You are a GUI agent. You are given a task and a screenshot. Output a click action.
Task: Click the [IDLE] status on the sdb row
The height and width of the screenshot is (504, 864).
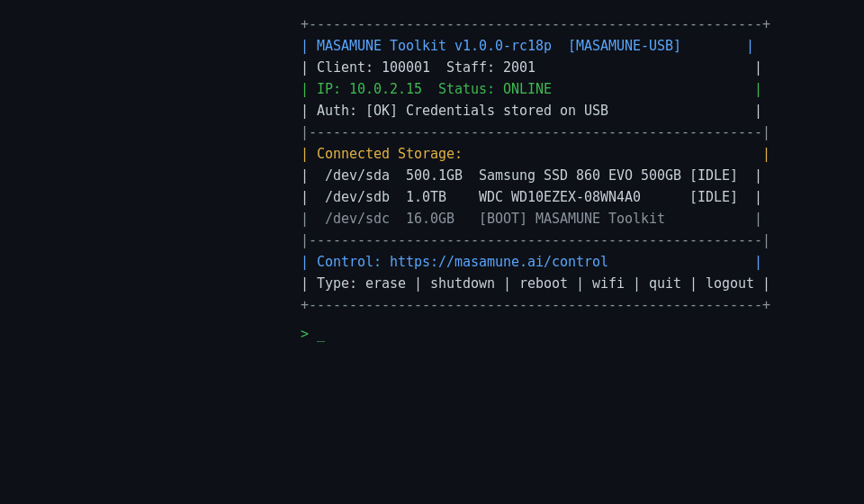pyautogui.click(x=714, y=196)
